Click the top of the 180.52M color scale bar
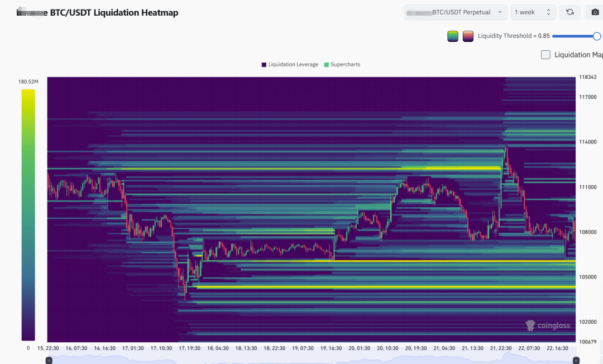Image resolution: width=603 pixels, height=364 pixels. [x=28, y=92]
